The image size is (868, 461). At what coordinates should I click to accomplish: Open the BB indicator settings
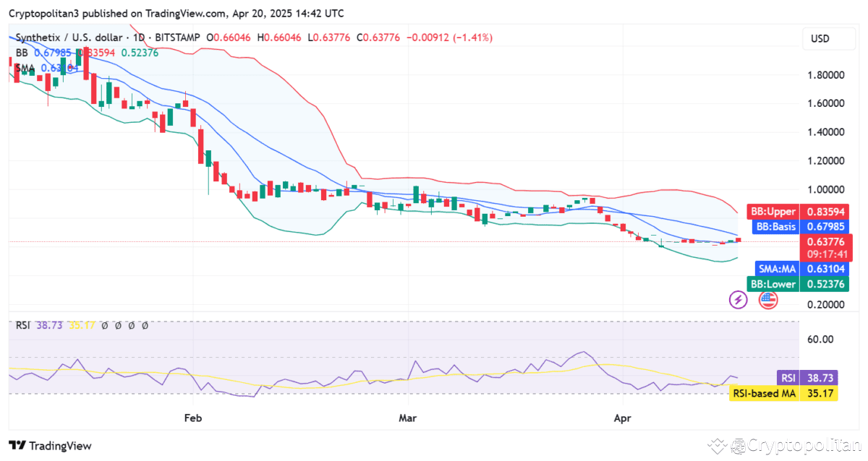pyautogui.click(x=22, y=53)
